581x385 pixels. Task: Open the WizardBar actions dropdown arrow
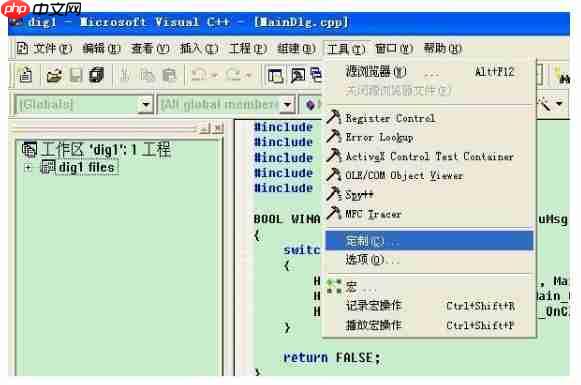pyautogui.click(x=559, y=104)
